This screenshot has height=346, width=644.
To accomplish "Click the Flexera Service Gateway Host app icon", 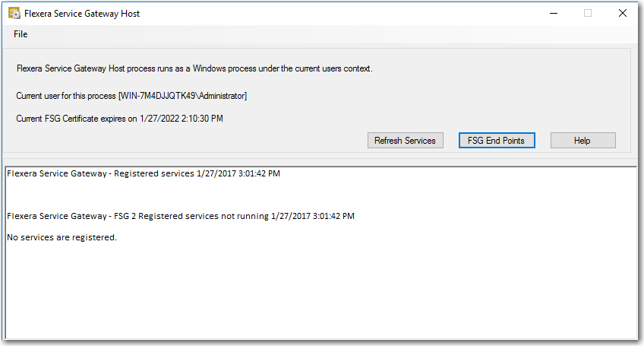I will pos(14,13).
